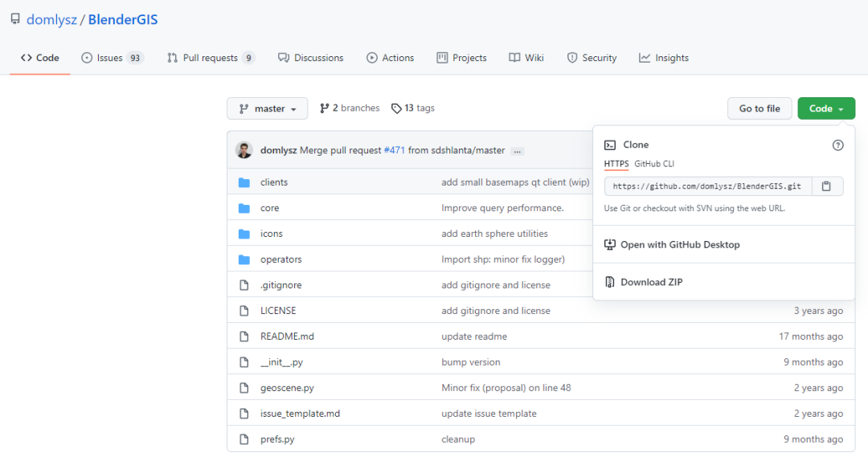
Task: Switch to the Issues tab
Action: pos(112,58)
